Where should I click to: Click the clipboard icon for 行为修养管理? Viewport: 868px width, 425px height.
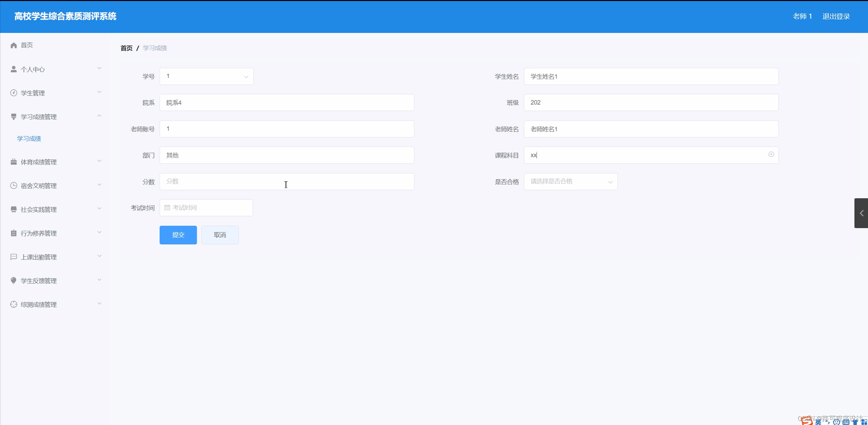tap(14, 233)
